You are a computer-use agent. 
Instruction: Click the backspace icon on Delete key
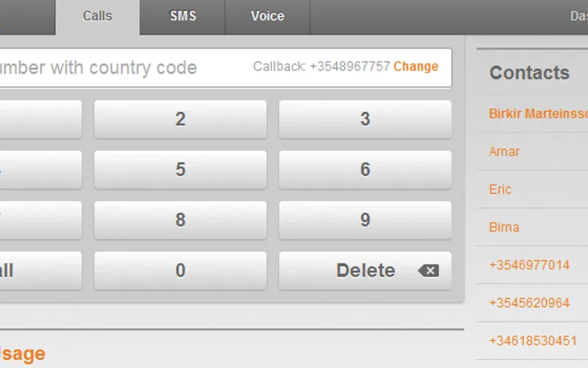pos(428,271)
